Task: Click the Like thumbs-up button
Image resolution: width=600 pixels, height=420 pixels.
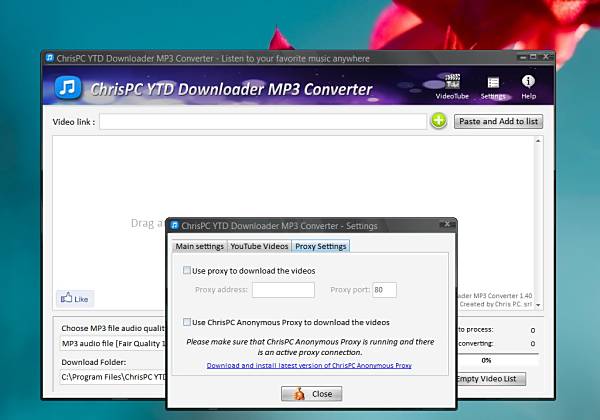Action: (x=75, y=298)
